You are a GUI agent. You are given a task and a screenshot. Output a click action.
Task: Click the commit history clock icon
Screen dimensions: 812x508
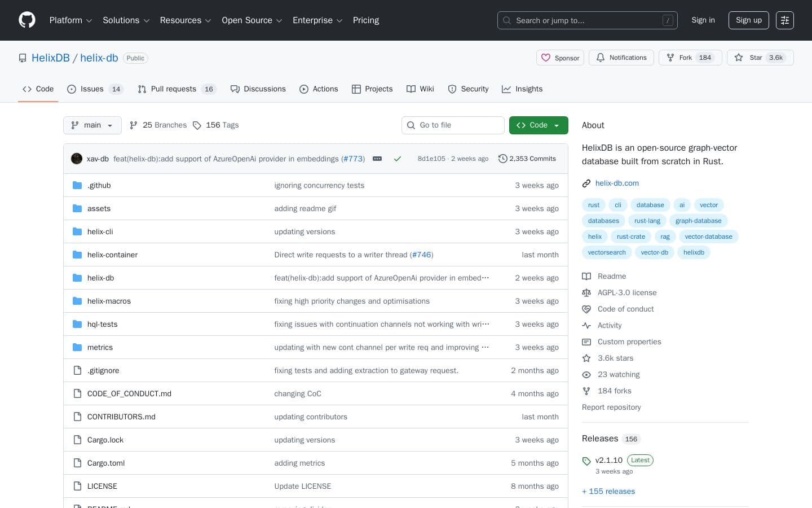click(503, 159)
